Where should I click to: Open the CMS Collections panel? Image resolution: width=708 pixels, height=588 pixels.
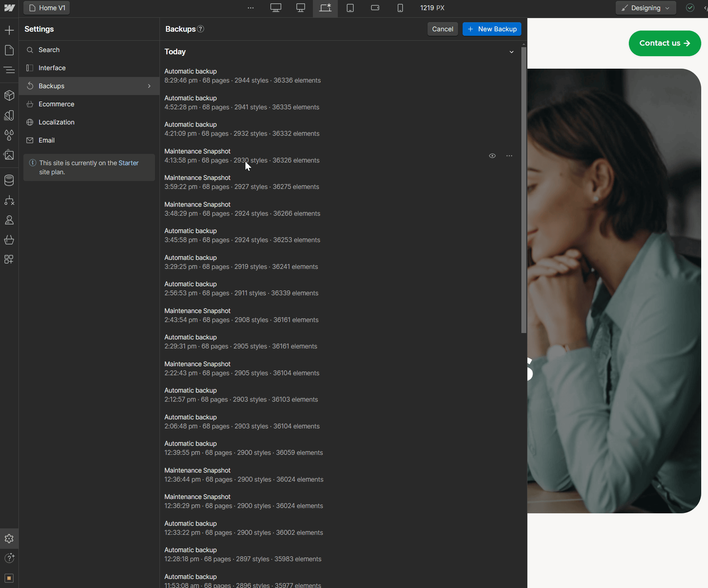pyautogui.click(x=9, y=180)
